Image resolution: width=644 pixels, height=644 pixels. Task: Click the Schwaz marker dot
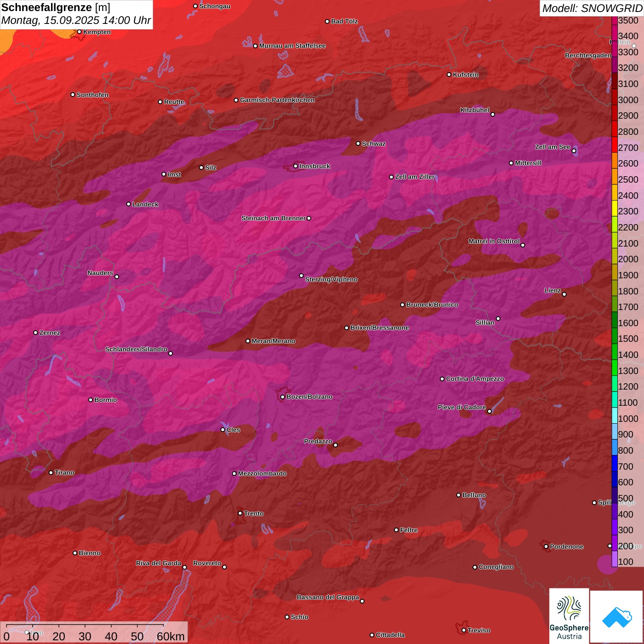tap(358, 143)
